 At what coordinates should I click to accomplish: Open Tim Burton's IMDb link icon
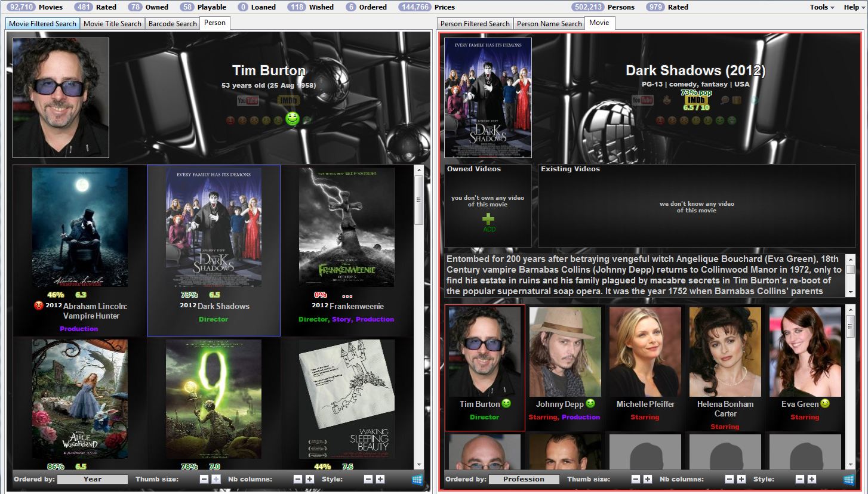click(289, 101)
